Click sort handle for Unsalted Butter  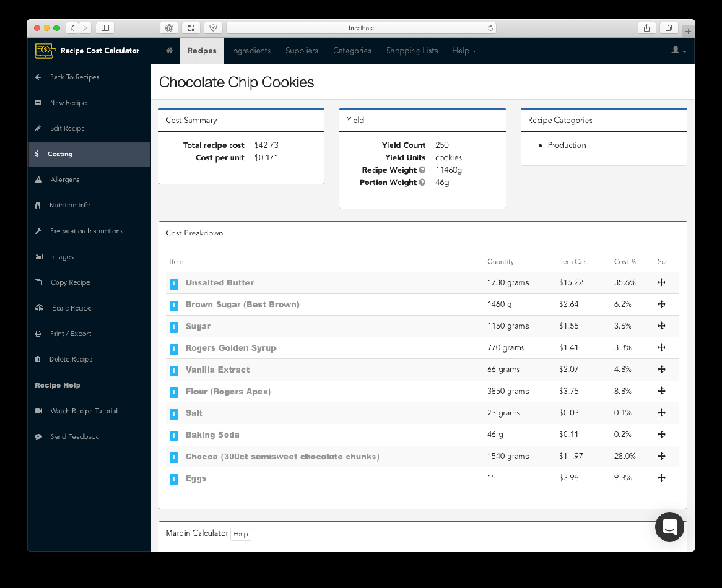tap(661, 282)
